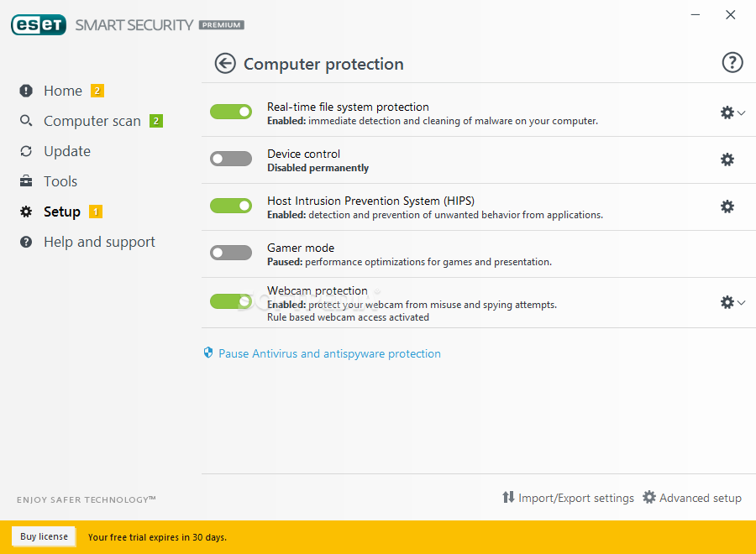The width and height of the screenshot is (756, 554).
Task: Enable the Device control toggle
Action: coord(231,159)
